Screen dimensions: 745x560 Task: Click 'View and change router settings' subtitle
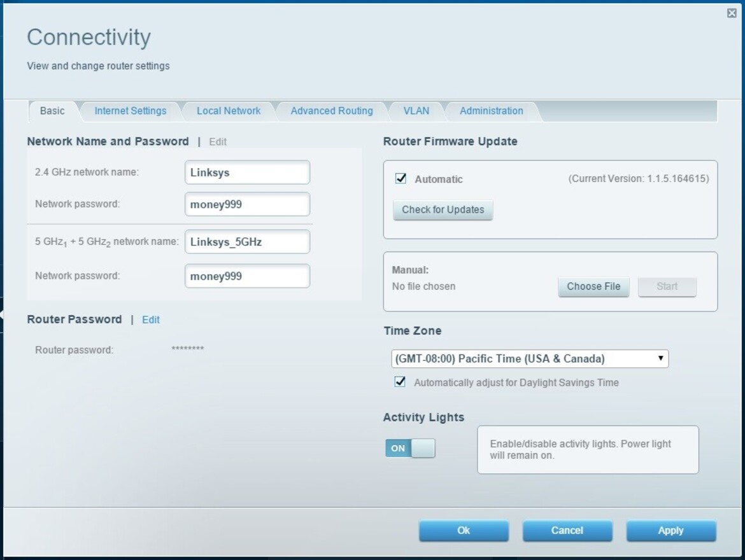[x=98, y=66]
